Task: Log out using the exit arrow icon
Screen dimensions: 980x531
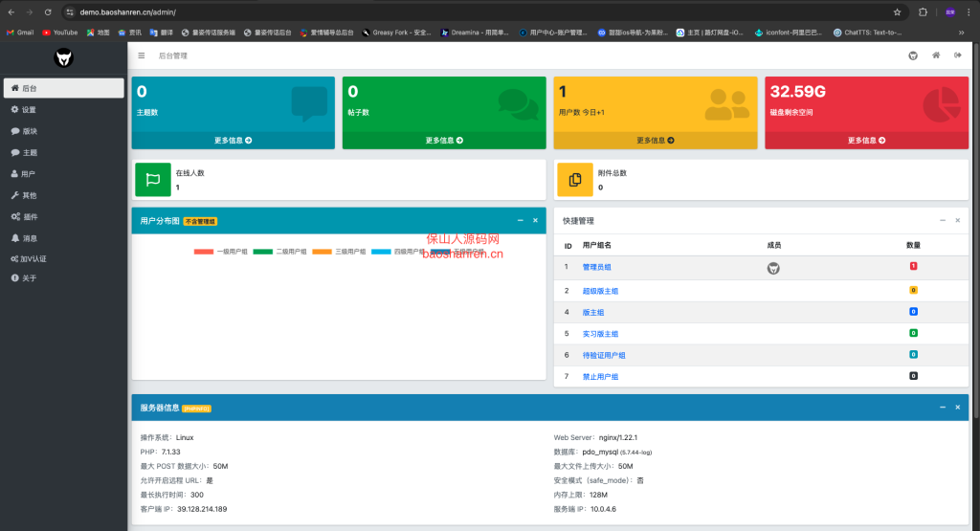Action: click(x=957, y=55)
